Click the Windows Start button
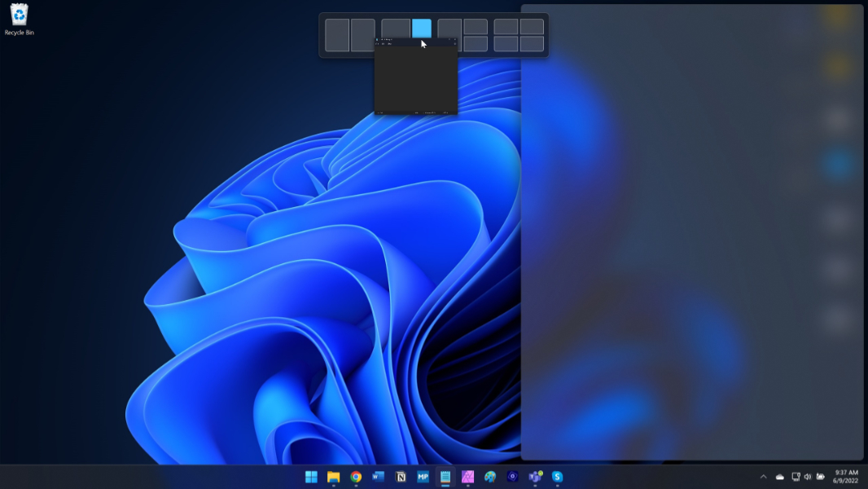The width and height of the screenshot is (868, 489). (x=311, y=477)
